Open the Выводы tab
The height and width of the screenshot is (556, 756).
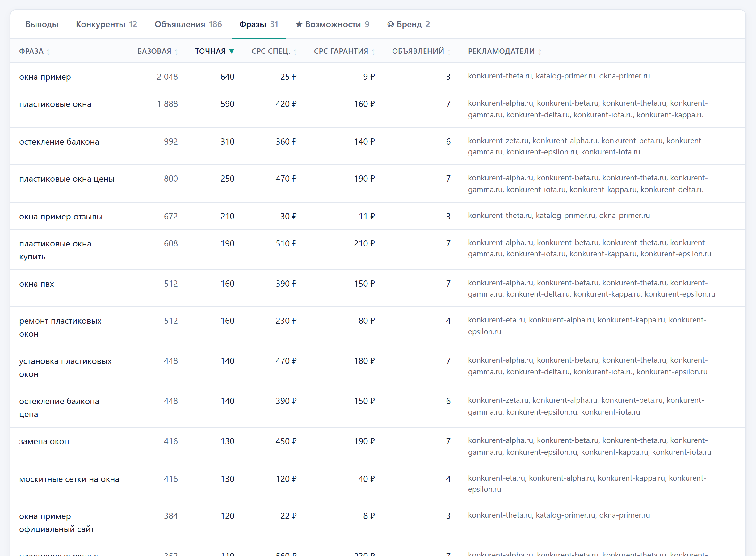tap(42, 24)
